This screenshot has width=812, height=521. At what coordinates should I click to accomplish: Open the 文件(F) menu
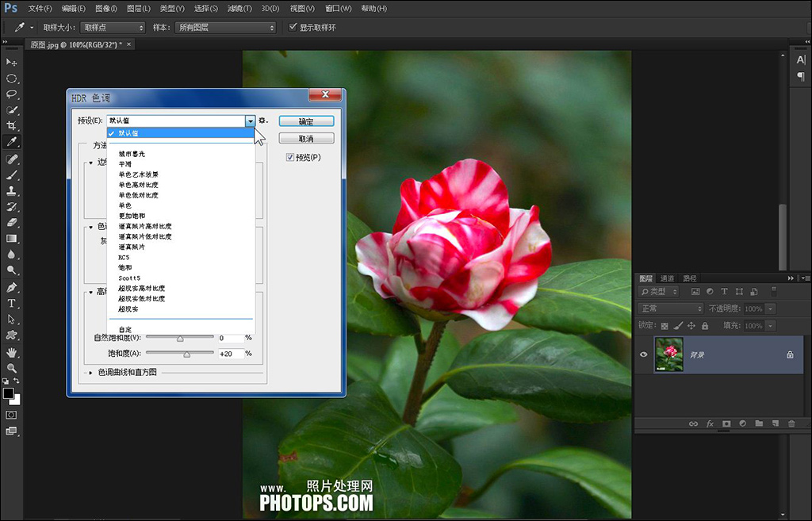(40, 8)
